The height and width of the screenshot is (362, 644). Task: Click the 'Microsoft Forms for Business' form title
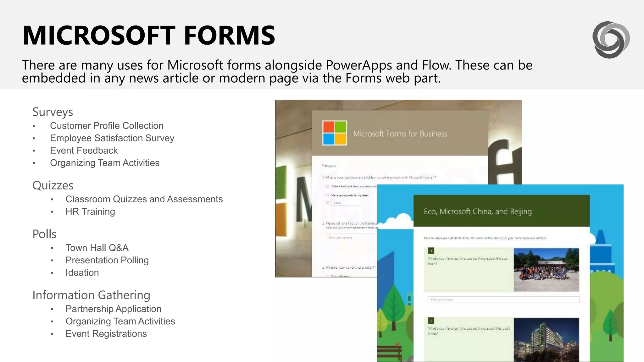(x=400, y=134)
